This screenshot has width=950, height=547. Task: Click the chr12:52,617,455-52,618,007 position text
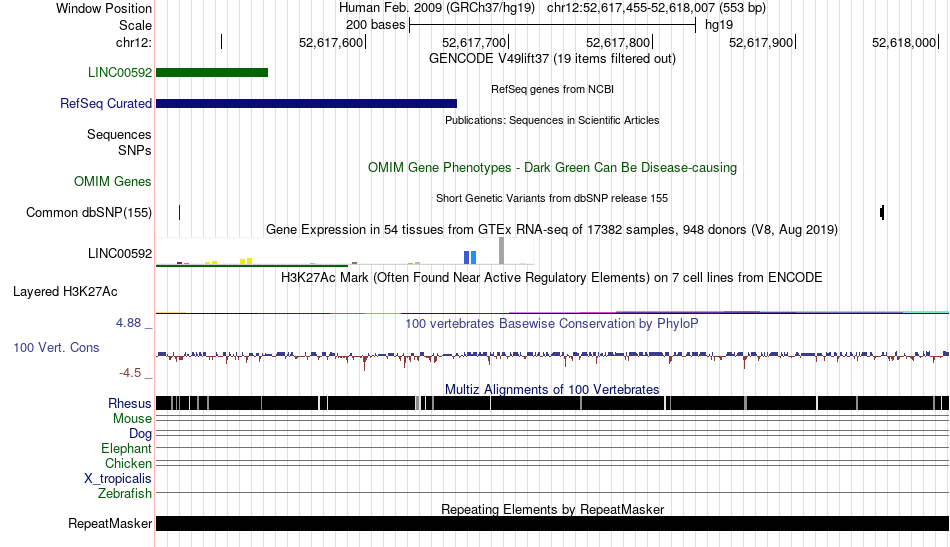pyautogui.click(x=656, y=8)
